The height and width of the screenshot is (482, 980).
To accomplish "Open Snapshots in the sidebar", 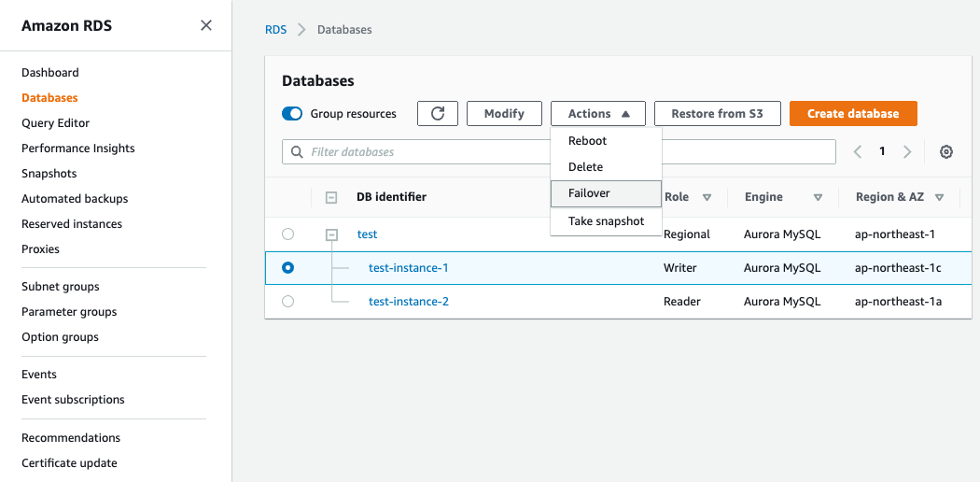I will click(49, 173).
